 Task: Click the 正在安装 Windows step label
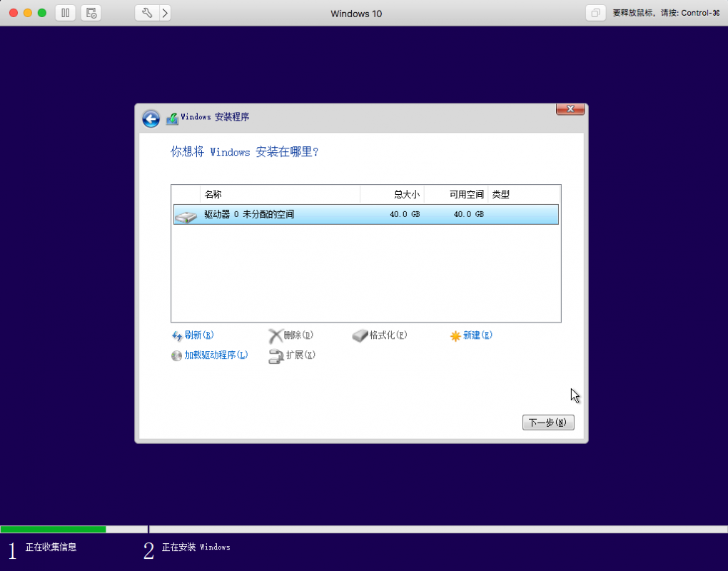click(196, 547)
